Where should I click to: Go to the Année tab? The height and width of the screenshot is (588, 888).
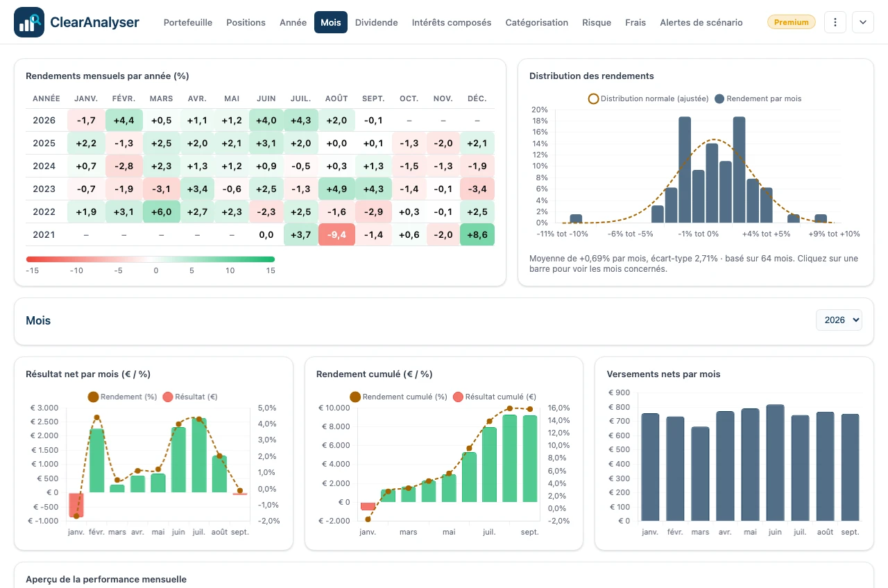coord(293,22)
